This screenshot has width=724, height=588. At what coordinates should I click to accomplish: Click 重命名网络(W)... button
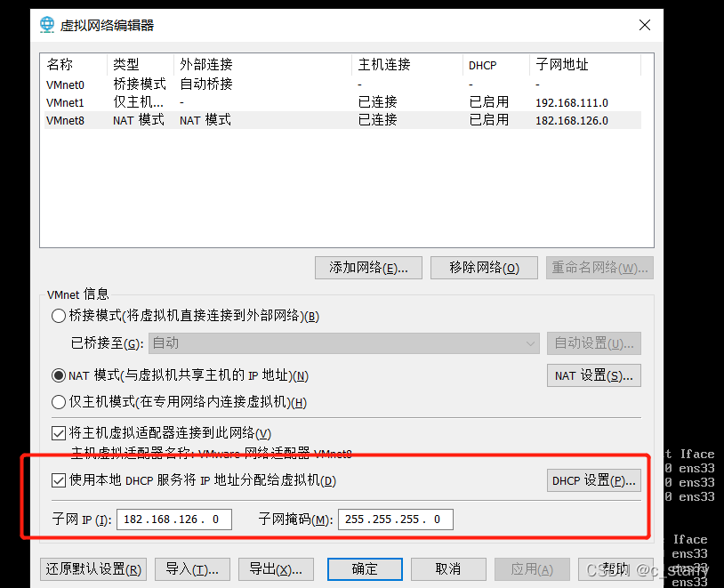click(599, 268)
